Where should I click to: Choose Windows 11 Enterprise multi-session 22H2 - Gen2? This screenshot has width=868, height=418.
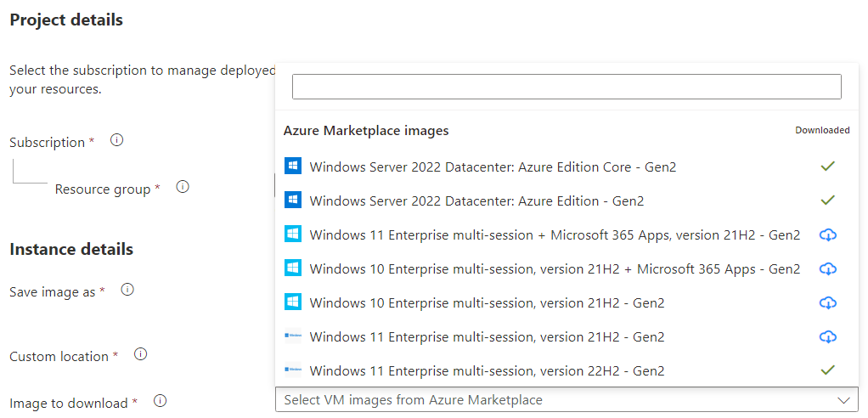pos(487,371)
